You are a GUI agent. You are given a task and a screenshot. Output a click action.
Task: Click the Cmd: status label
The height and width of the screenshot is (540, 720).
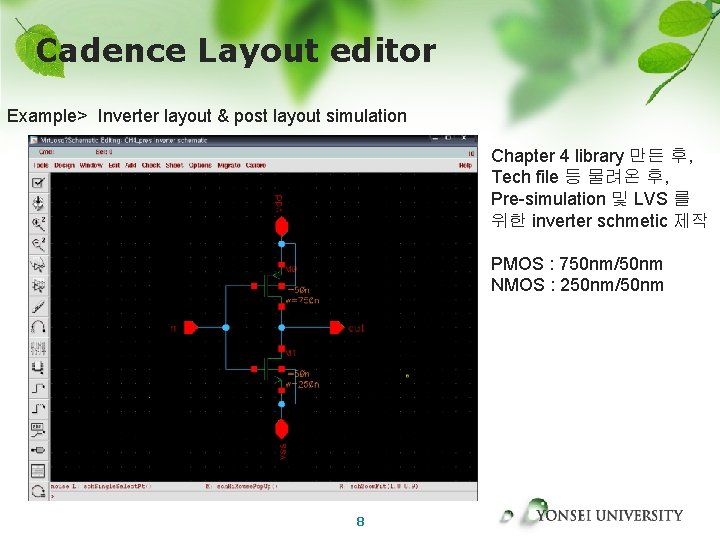coord(46,152)
